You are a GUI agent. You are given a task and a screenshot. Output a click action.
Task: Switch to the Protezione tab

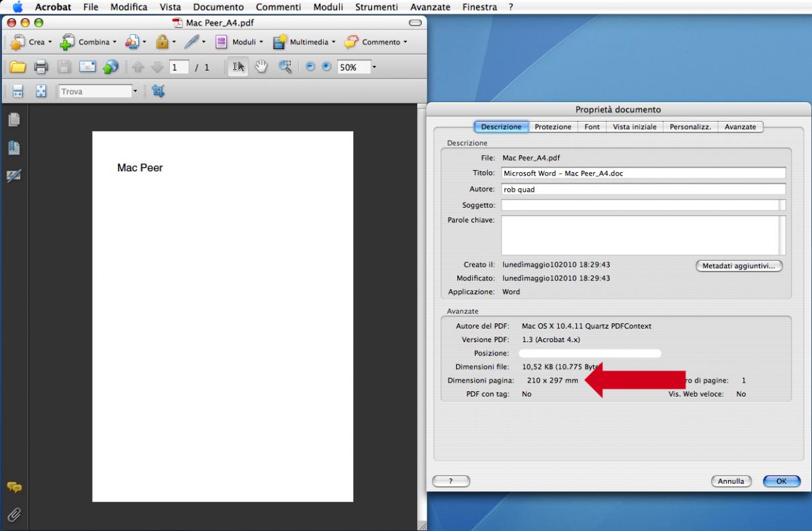[x=553, y=127]
